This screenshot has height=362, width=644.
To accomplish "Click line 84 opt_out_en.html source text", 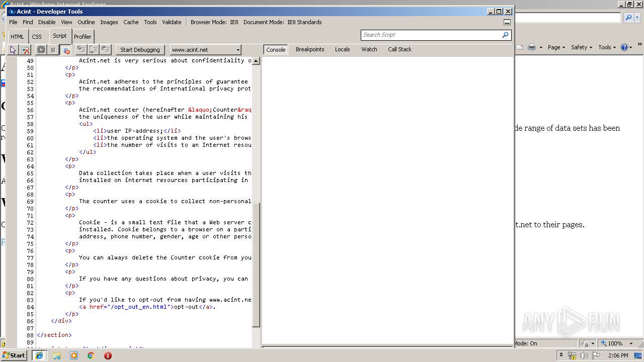I will tap(147, 307).
